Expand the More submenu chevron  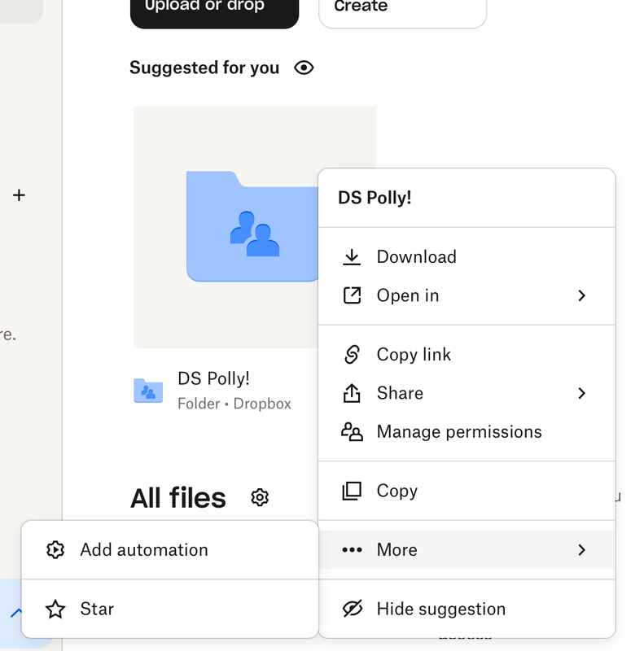[x=581, y=550]
